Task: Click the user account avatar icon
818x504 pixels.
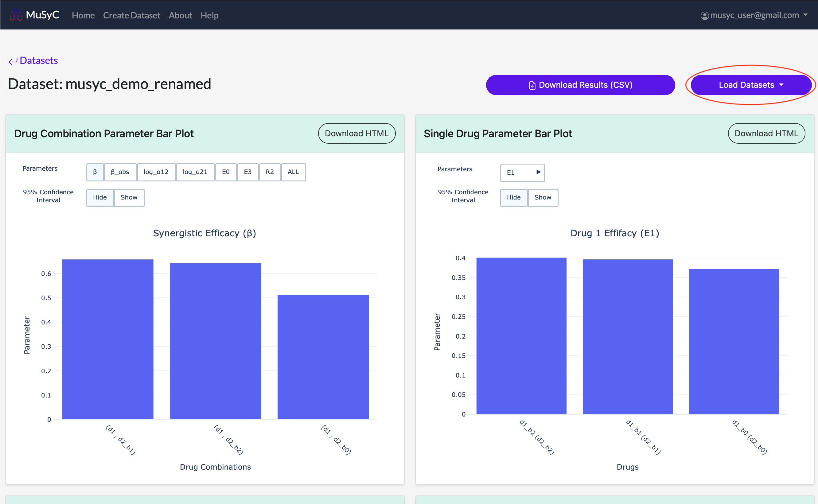Action: [x=704, y=16]
